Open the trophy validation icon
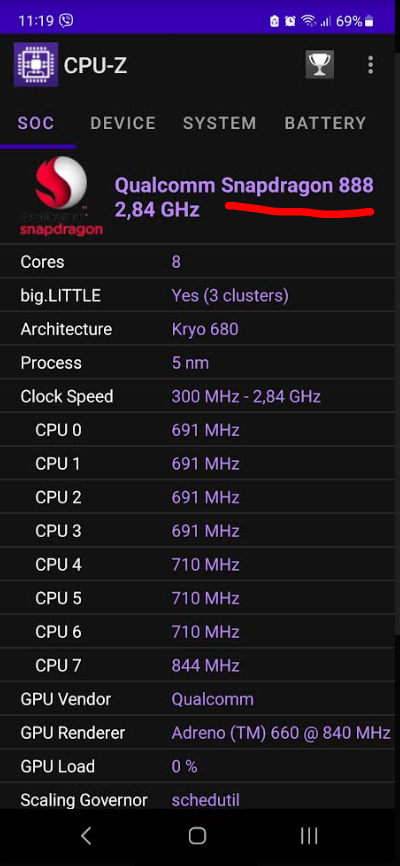The width and height of the screenshot is (400, 866). point(320,65)
